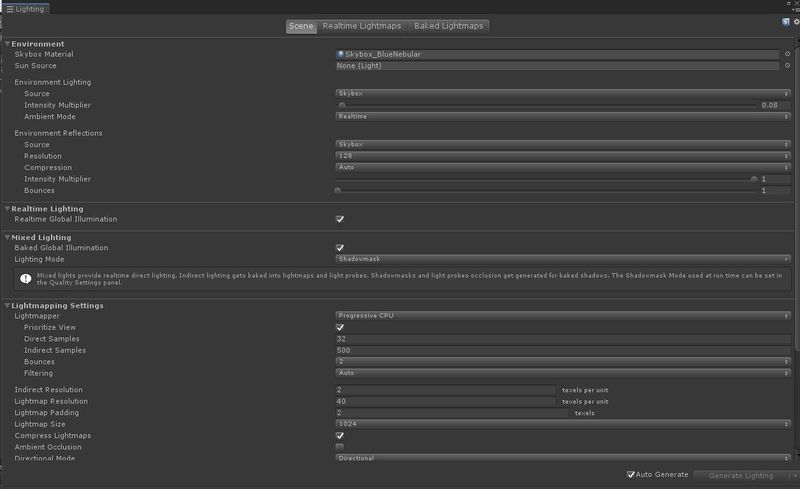Viewport: 800px width, 489px height.
Task: Open object picker for Sun Source
Action: 787,66
